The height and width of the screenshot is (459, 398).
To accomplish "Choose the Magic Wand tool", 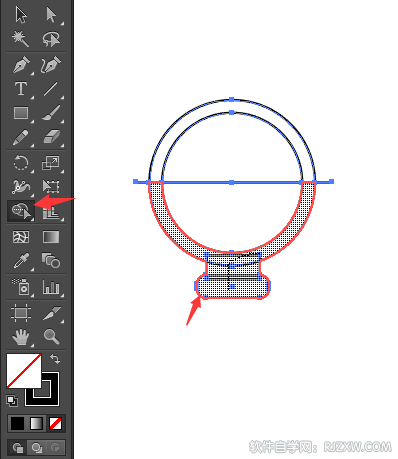I will coord(21,39).
